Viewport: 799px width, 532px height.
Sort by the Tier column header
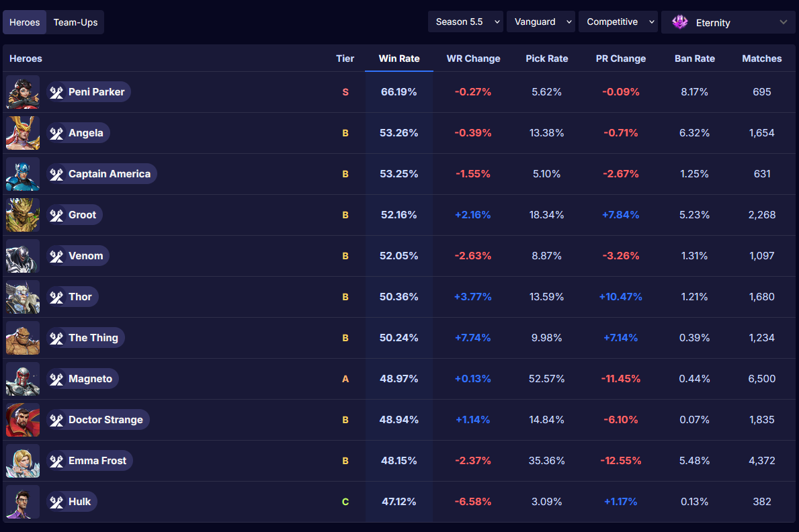point(345,58)
